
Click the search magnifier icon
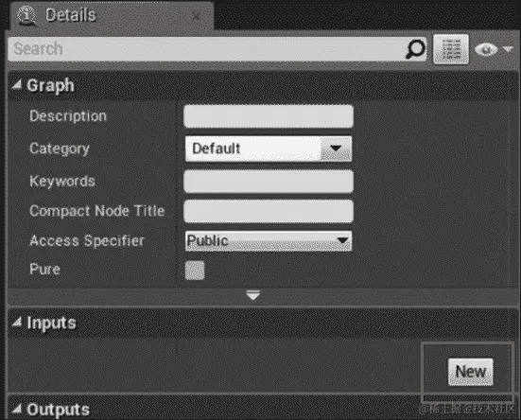(415, 49)
